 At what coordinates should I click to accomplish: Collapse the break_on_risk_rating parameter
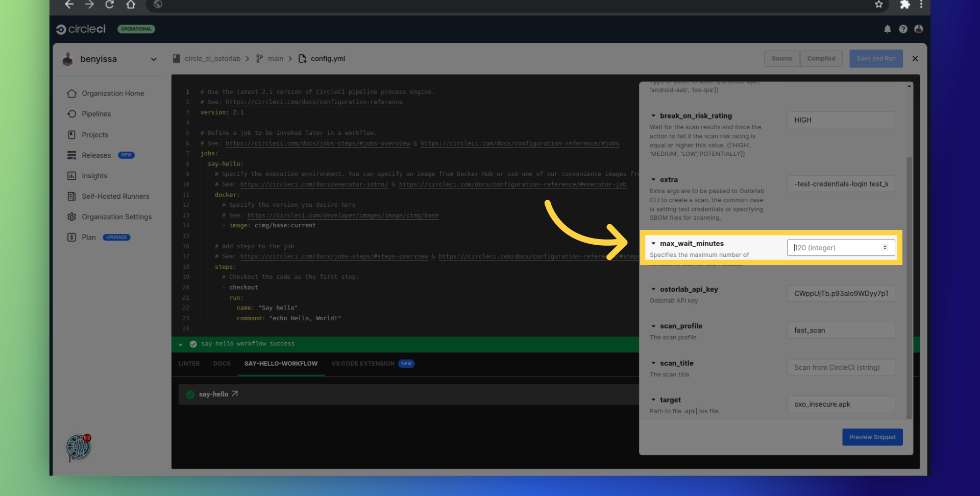point(653,116)
